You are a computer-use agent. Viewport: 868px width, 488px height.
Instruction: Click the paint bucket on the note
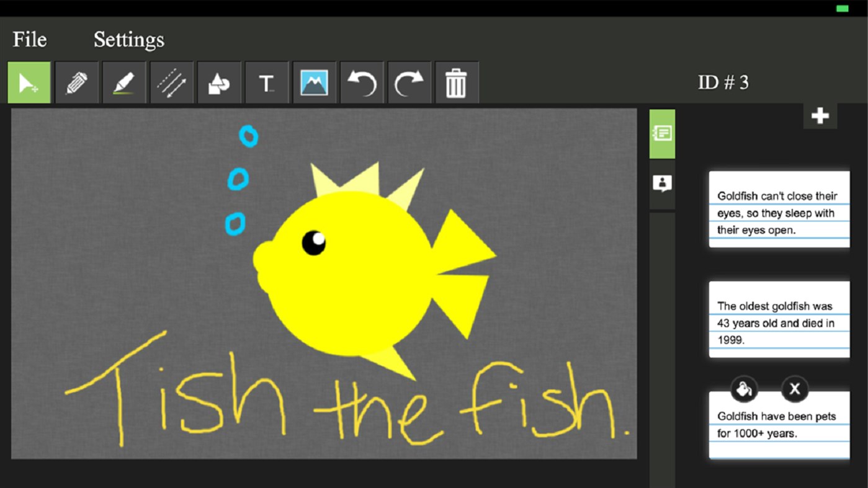[x=743, y=389]
